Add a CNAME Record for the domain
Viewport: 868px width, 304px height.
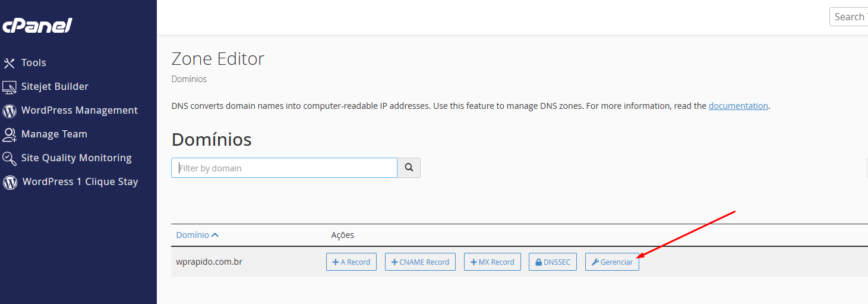[x=420, y=262]
